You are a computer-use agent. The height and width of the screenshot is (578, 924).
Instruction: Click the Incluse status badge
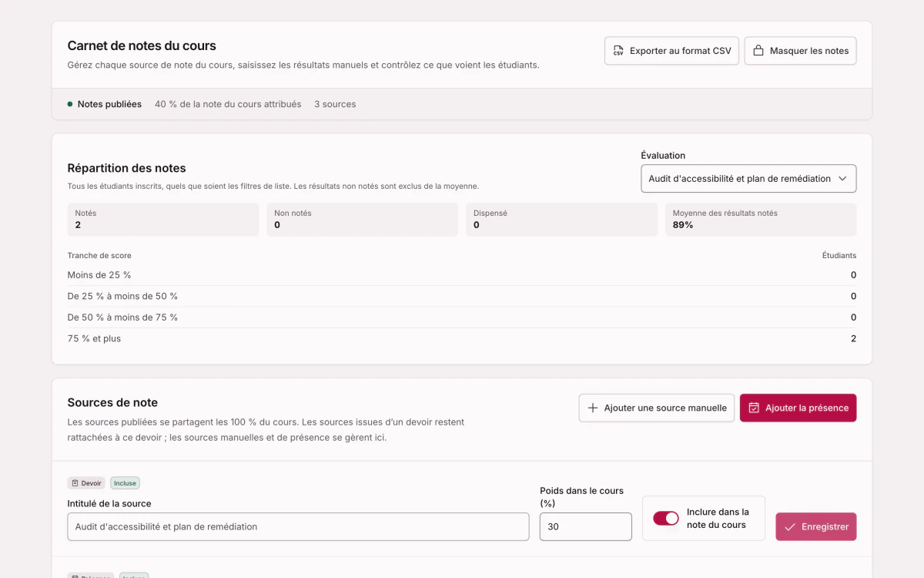pyautogui.click(x=125, y=483)
